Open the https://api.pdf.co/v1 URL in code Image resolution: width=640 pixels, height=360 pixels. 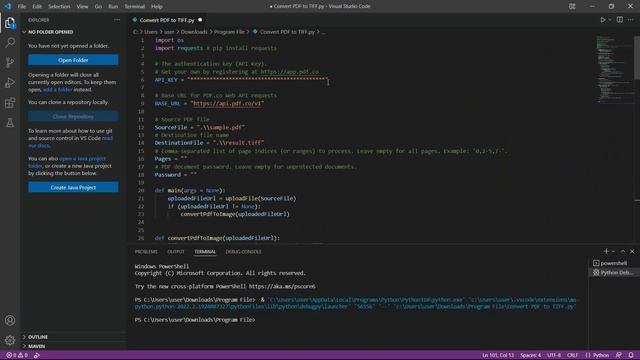coord(227,103)
